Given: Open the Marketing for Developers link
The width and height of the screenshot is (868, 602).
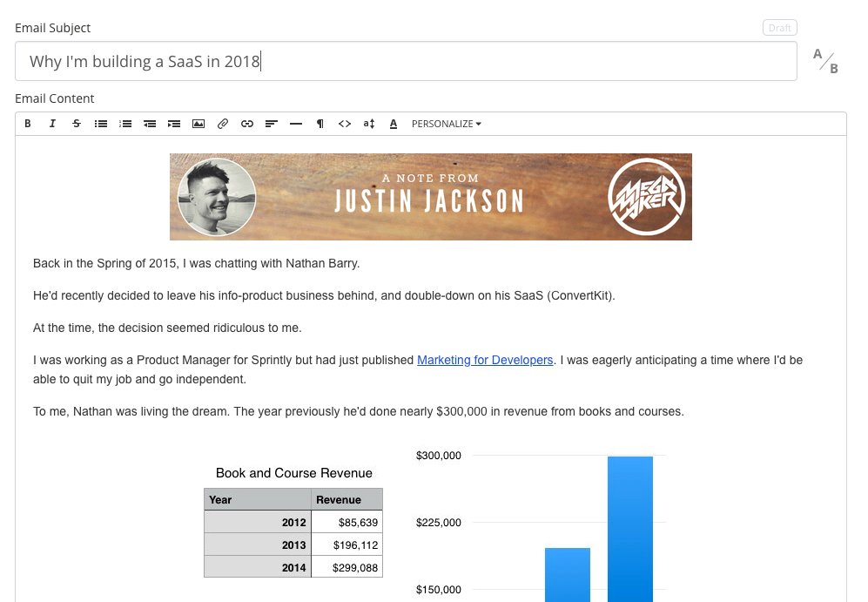Looking at the screenshot, I should [485, 360].
